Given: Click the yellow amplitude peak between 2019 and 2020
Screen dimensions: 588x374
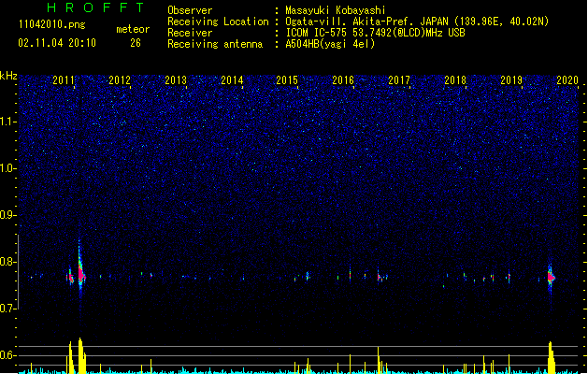Looking at the screenshot, I should (551, 357).
